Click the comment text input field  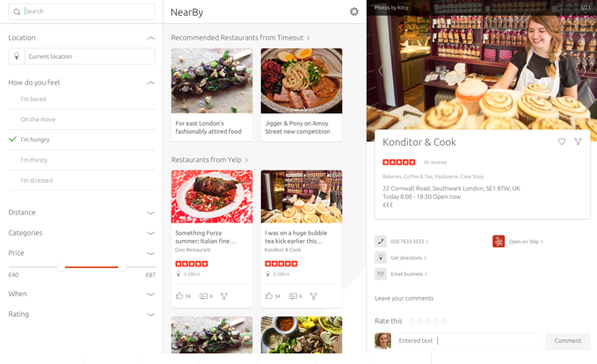click(468, 341)
